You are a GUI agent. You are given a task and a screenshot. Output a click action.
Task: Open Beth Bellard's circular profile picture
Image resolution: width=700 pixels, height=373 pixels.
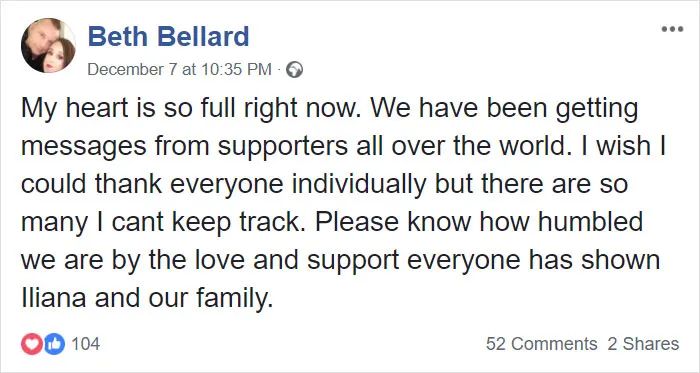(x=48, y=46)
